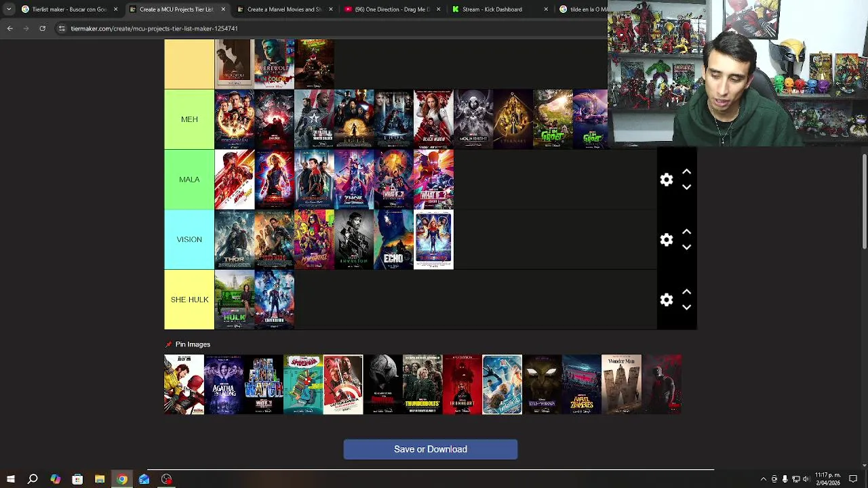
Task: Select the MALA tier label
Action: (x=189, y=180)
